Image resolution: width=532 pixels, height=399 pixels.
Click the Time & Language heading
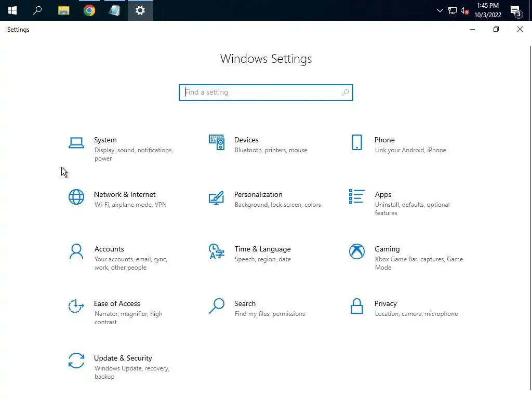click(x=262, y=249)
